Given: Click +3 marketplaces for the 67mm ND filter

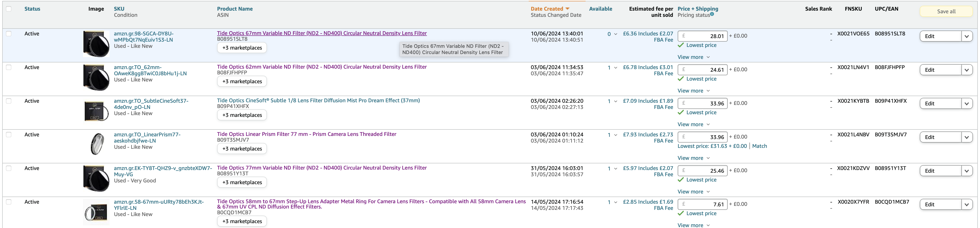Looking at the screenshot, I should coord(242,48).
